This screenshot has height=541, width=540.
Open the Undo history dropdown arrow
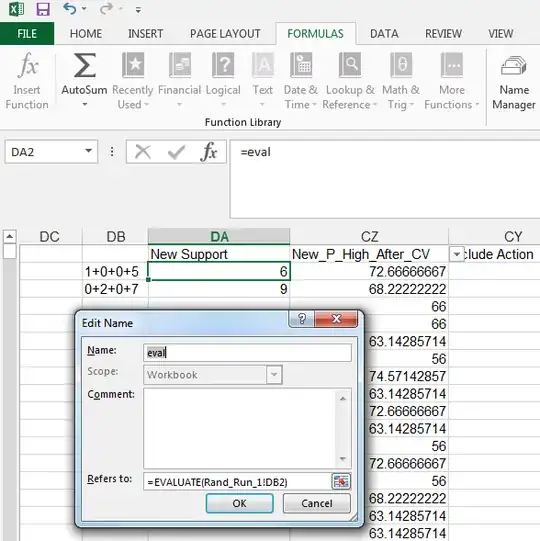(85, 9)
